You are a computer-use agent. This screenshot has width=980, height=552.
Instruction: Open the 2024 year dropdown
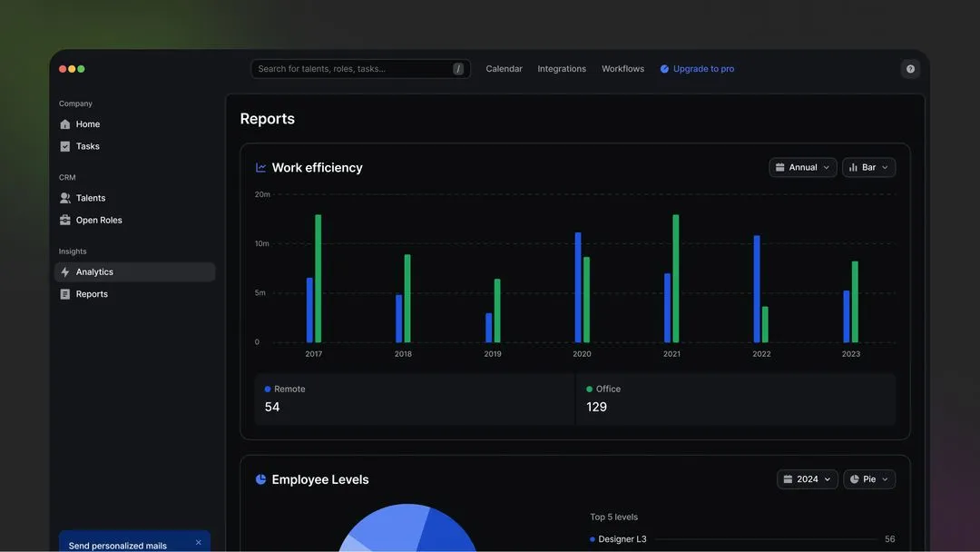tap(807, 478)
